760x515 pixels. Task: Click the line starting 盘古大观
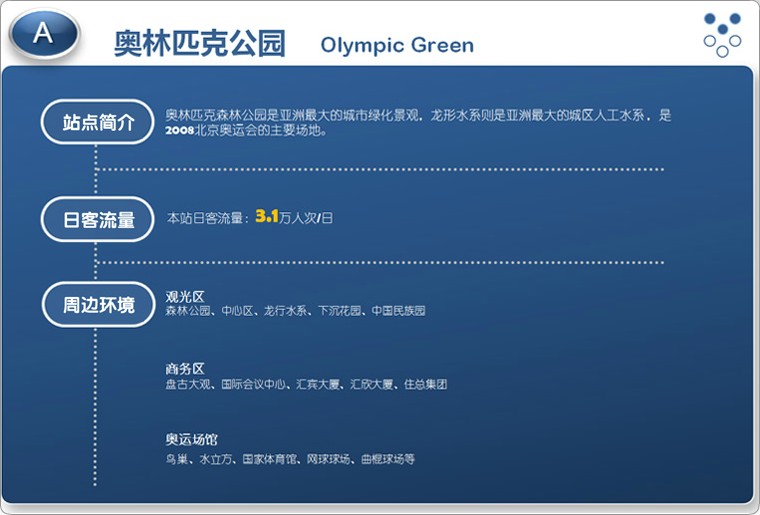[306, 384]
